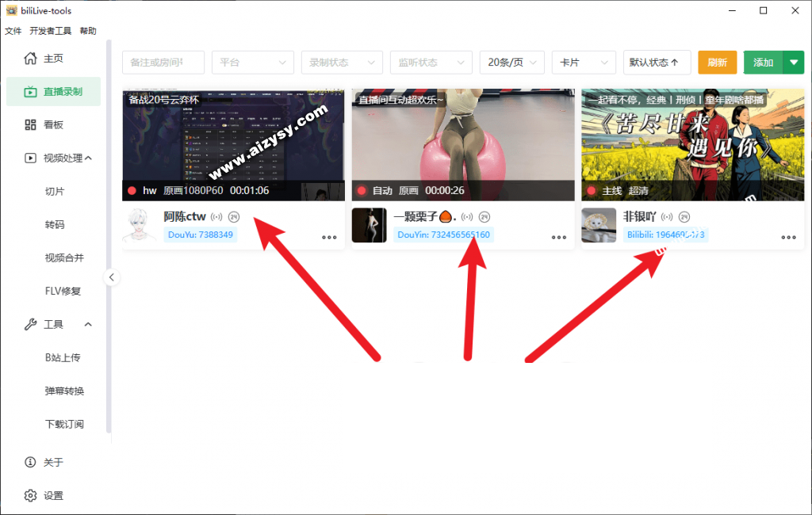Toggle 默认状态 sort order button

pyautogui.click(x=657, y=63)
